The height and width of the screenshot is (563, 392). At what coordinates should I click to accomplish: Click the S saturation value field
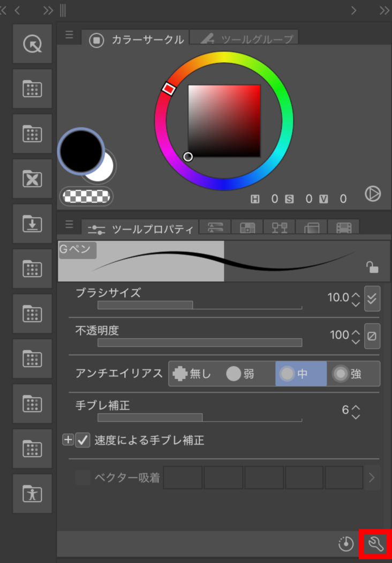click(x=309, y=199)
